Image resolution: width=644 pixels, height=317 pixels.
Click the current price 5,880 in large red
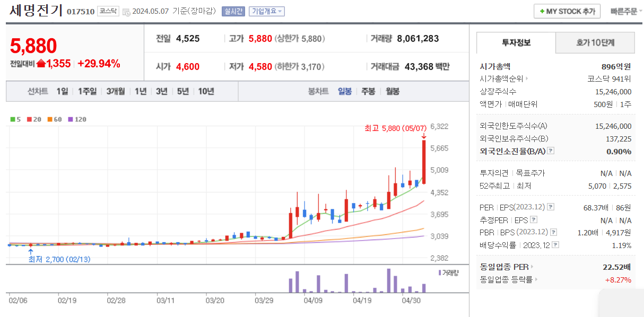click(33, 47)
